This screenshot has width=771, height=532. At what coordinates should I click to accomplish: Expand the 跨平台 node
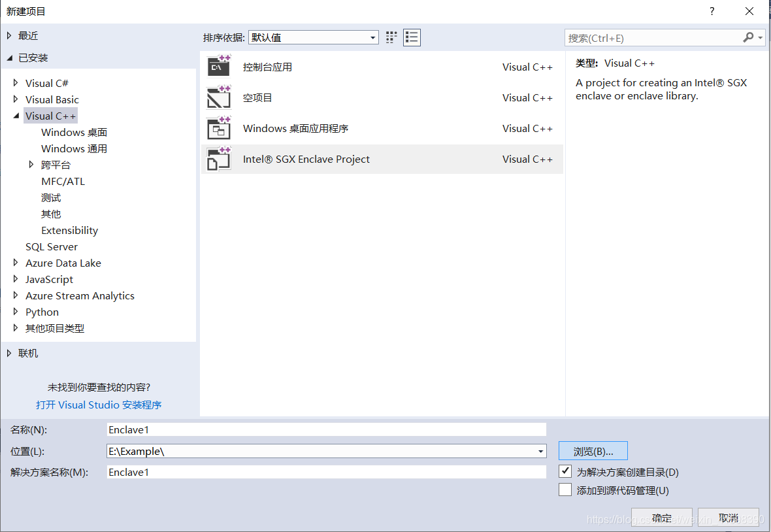(x=31, y=164)
